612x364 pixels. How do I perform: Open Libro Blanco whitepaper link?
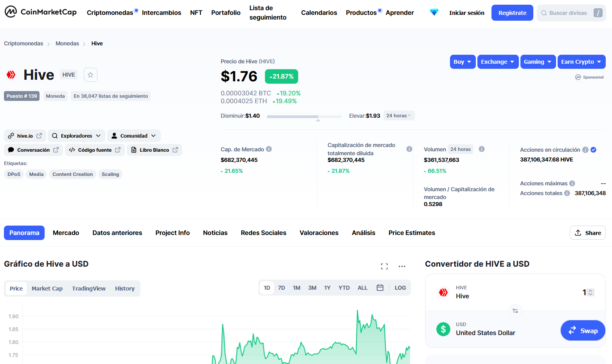click(x=154, y=150)
